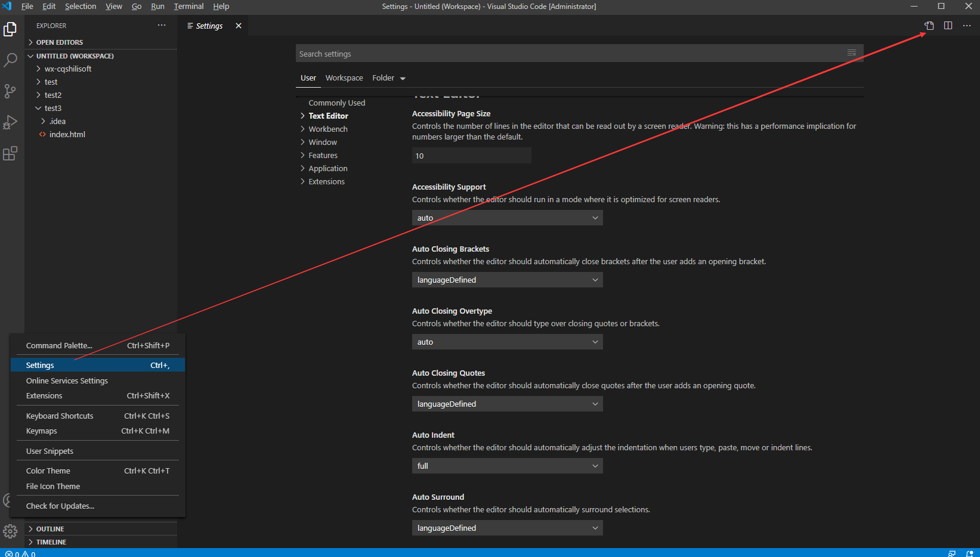Expand the wx-cqshilisoft folder

tap(101, 69)
